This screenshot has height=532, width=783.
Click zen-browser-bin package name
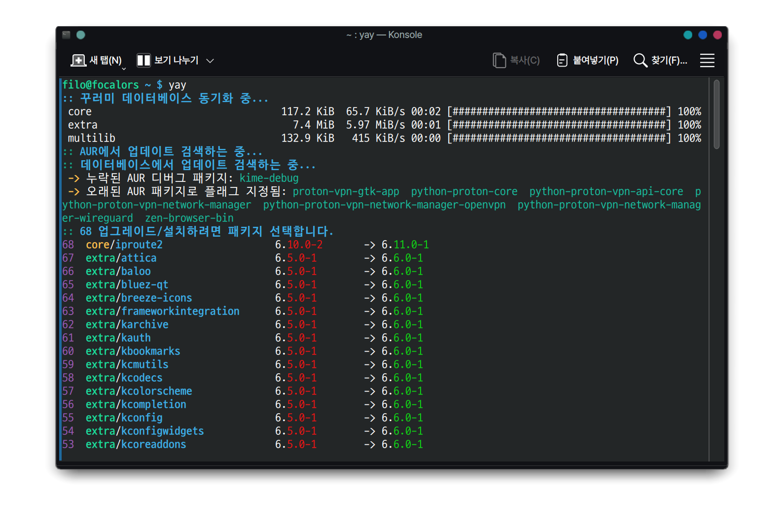[x=189, y=218]
